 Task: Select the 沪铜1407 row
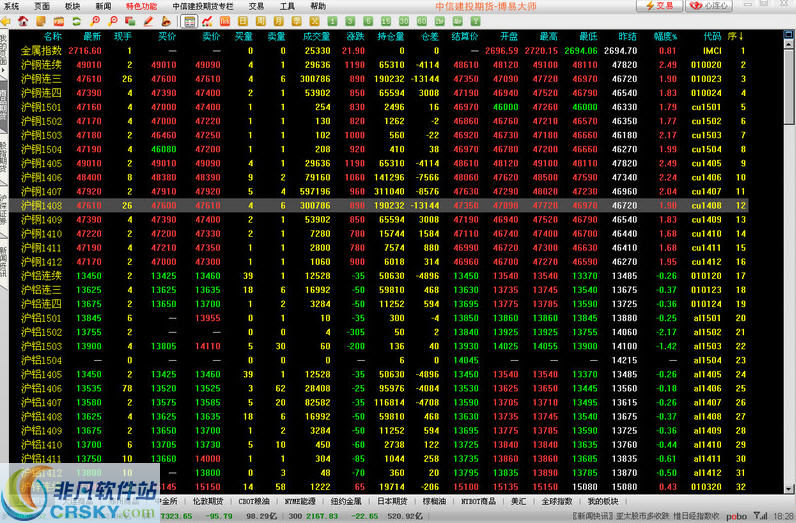pyautogui.click(x=378, y=191)
